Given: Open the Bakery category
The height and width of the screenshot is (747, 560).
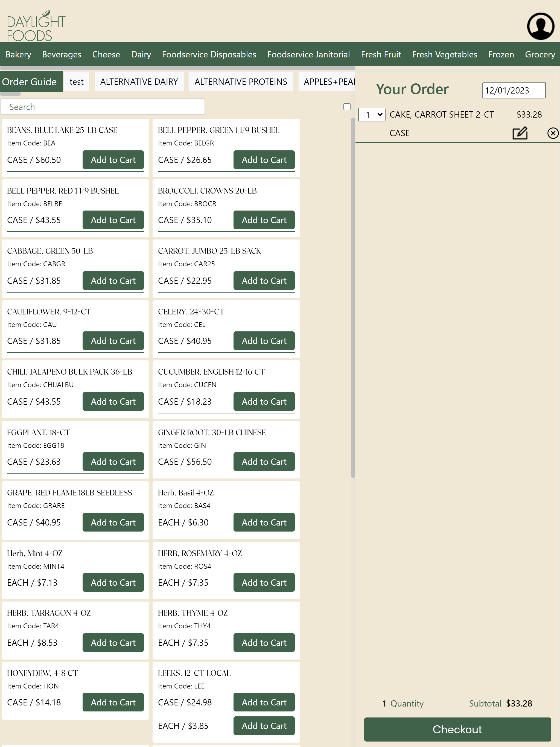Looking at the screenshot, I should 19,54.
